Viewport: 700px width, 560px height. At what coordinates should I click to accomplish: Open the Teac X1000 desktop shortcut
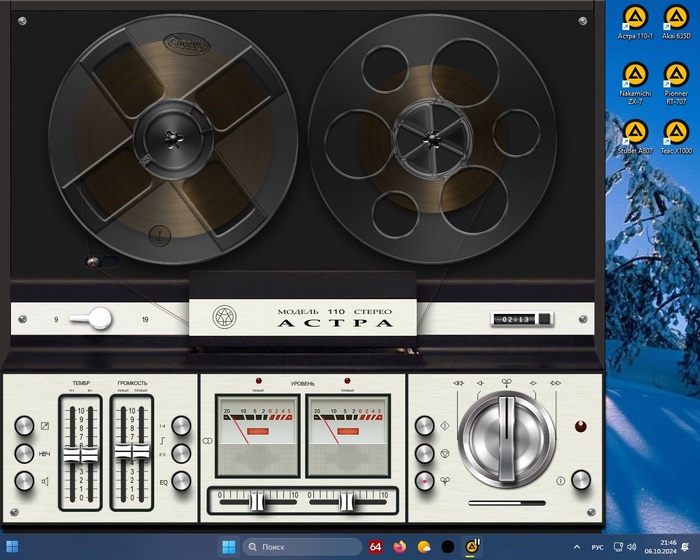click(x=676, y=137)
